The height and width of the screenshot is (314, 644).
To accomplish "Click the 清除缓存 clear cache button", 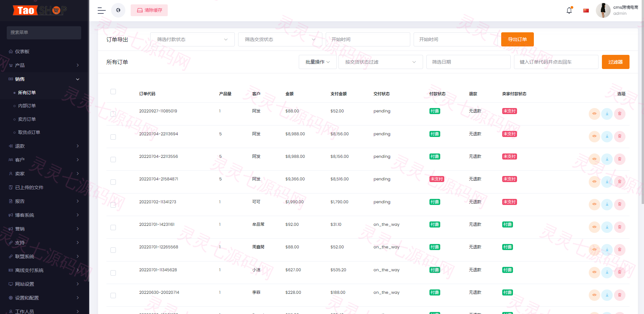I will pyautogui.click(x=149, y=10).
